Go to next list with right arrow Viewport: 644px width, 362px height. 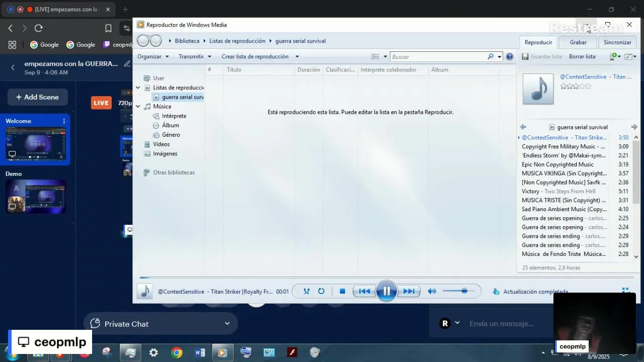pyautogui.click(x=634, y=127)
